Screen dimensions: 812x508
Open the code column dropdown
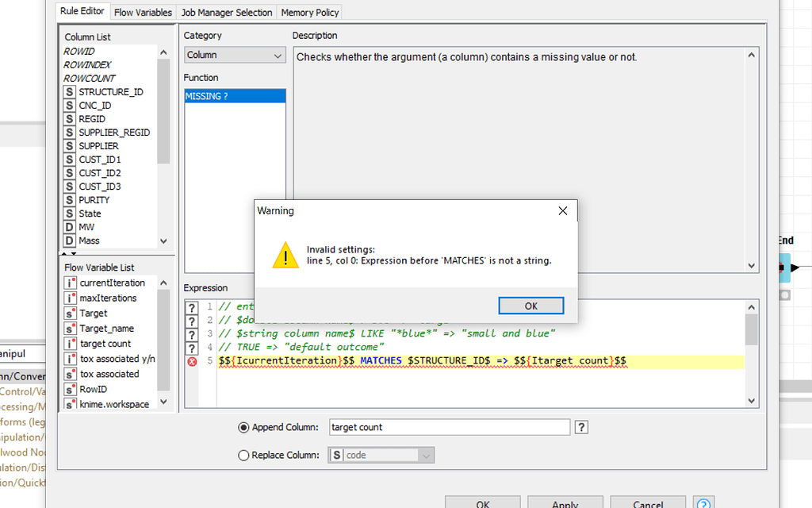380,455
